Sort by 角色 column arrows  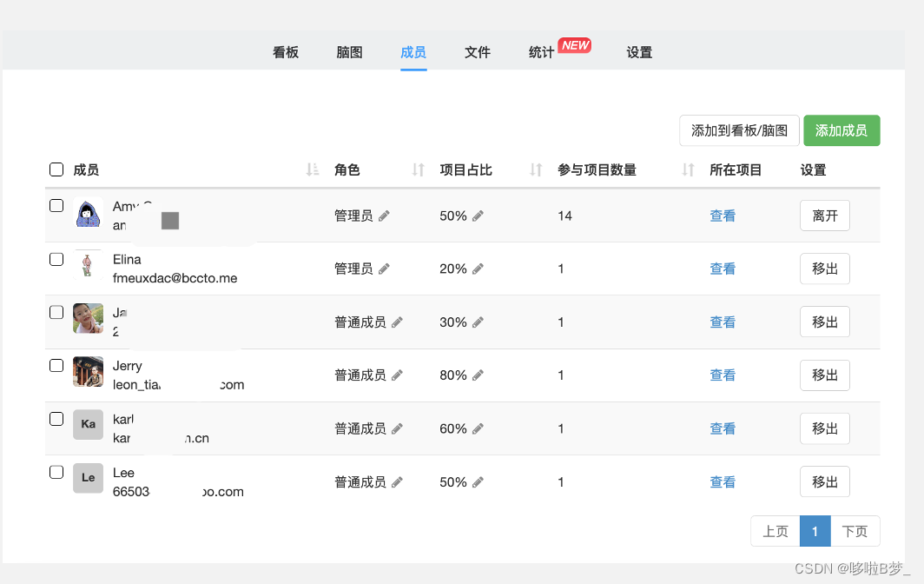coord(418,169)
